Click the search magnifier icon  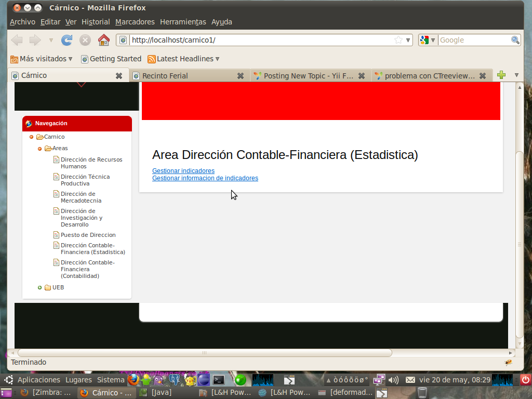pyautogui.click(x=515, y=40)
